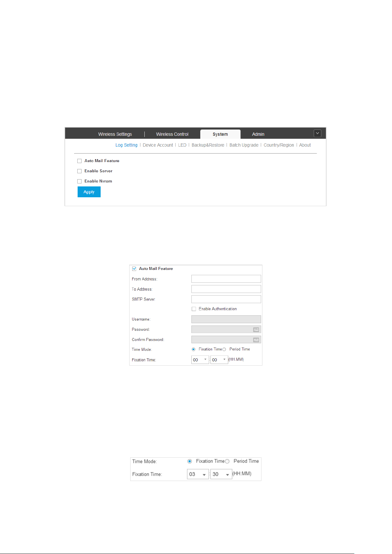Viewport: 392px width, 554px height.
Task: Open the About page link
Action: [x=305, y=145]
